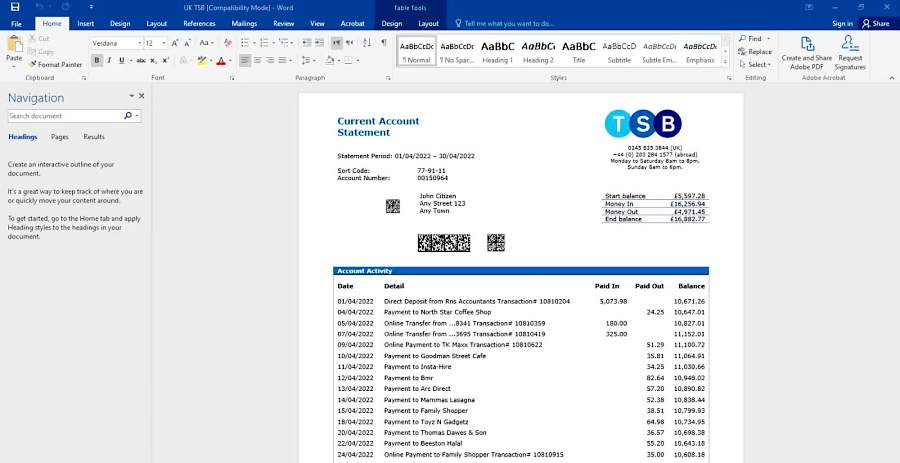Open the Verdana font name dropdown

137,44
